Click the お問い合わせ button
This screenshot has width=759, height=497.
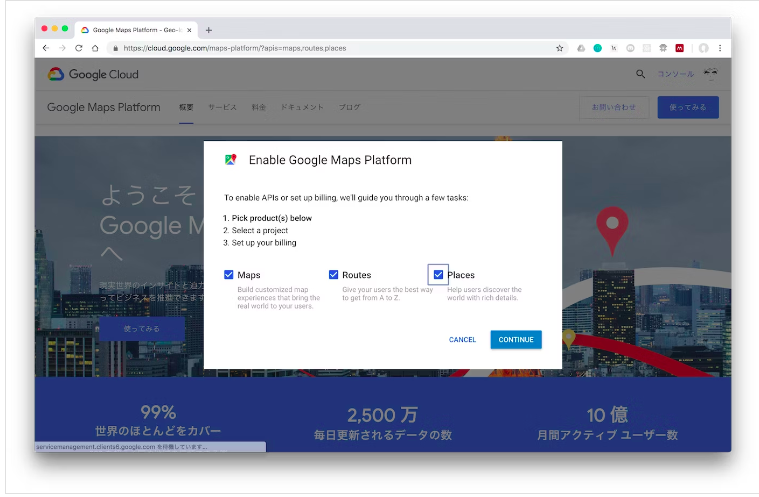613,107
